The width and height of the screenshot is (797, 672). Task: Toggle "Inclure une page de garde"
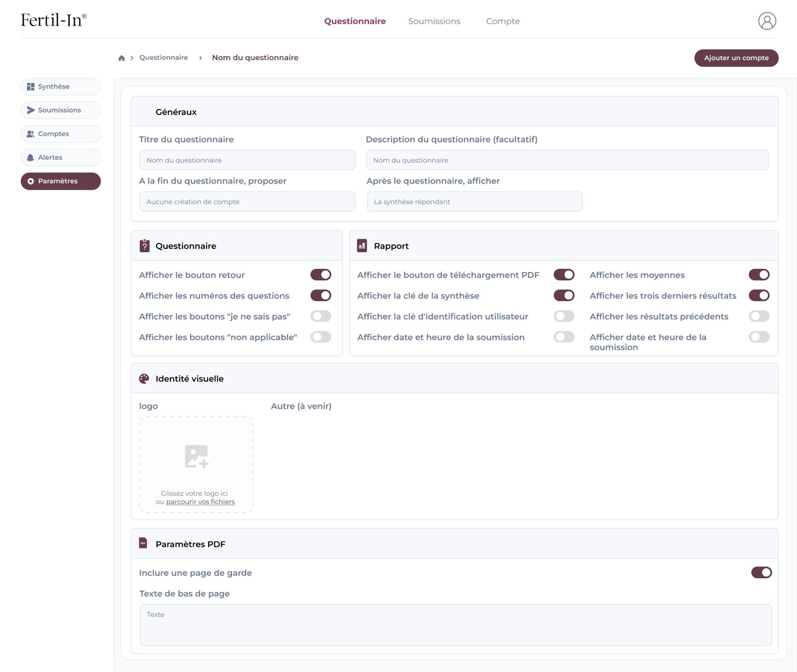tap(762, 572)
